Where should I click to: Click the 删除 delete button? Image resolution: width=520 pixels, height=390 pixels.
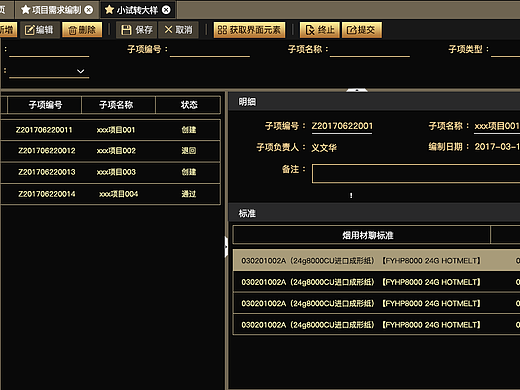82,30
